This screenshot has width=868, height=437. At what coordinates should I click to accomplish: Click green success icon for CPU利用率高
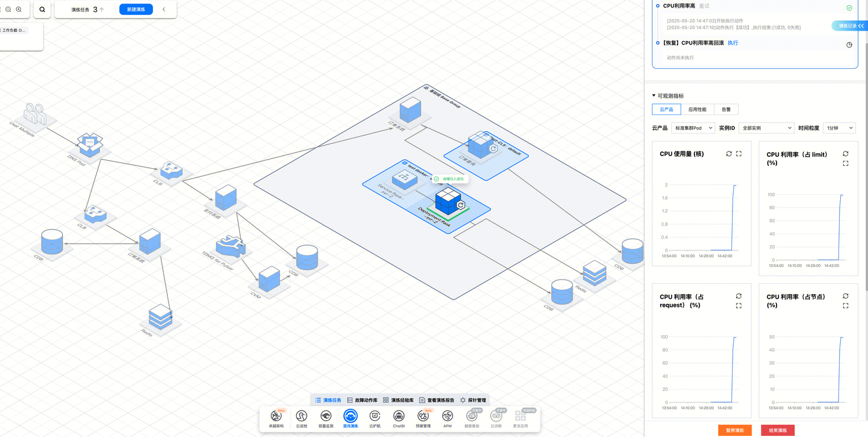click(849, 8)
